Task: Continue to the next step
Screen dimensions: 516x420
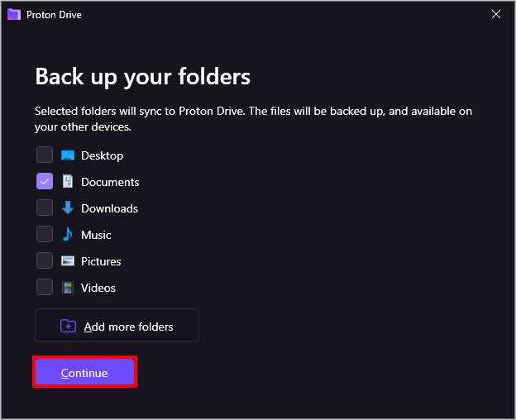Action: pyautogui.click(x=84, y=372)
